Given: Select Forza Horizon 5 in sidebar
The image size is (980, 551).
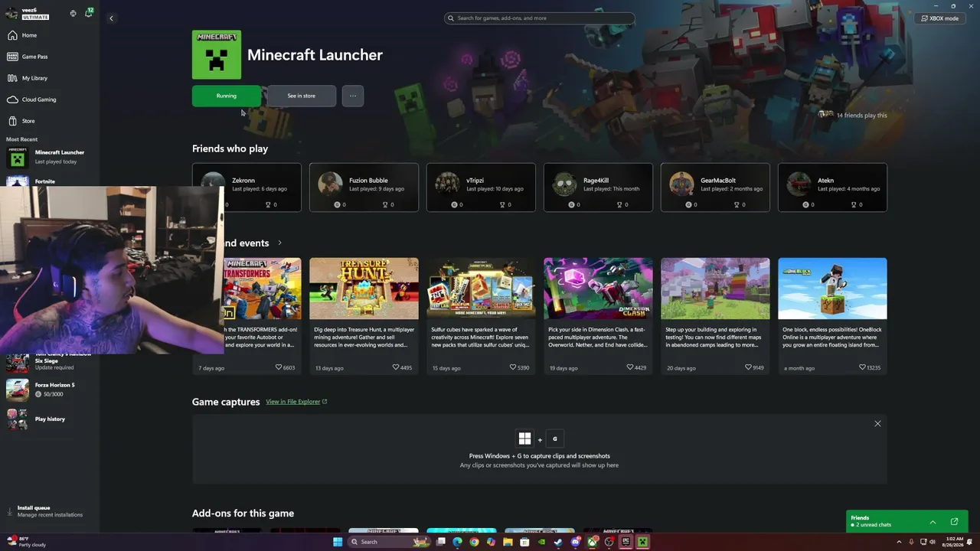Looking at the screenshot, I should 49,390.
